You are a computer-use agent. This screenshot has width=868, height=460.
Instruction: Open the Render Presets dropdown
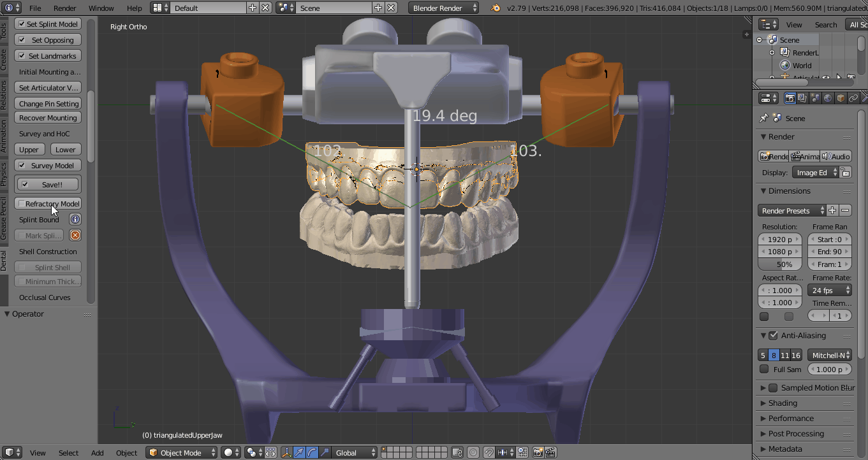click(792, 210)
